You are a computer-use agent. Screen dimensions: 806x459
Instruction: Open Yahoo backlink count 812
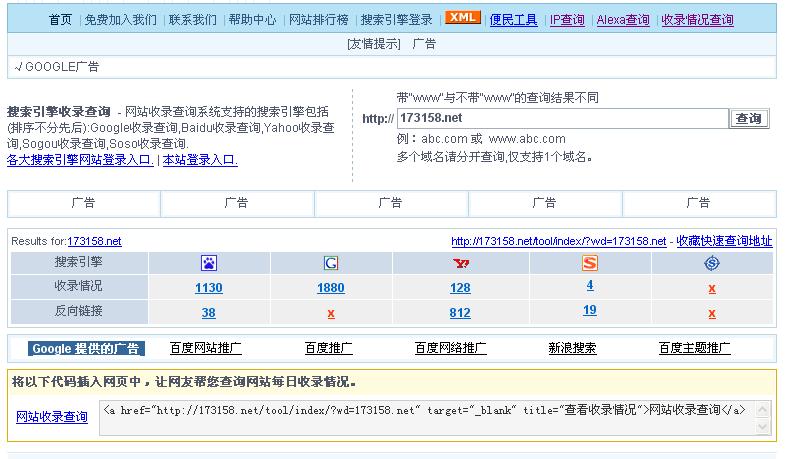pos(460,313)
